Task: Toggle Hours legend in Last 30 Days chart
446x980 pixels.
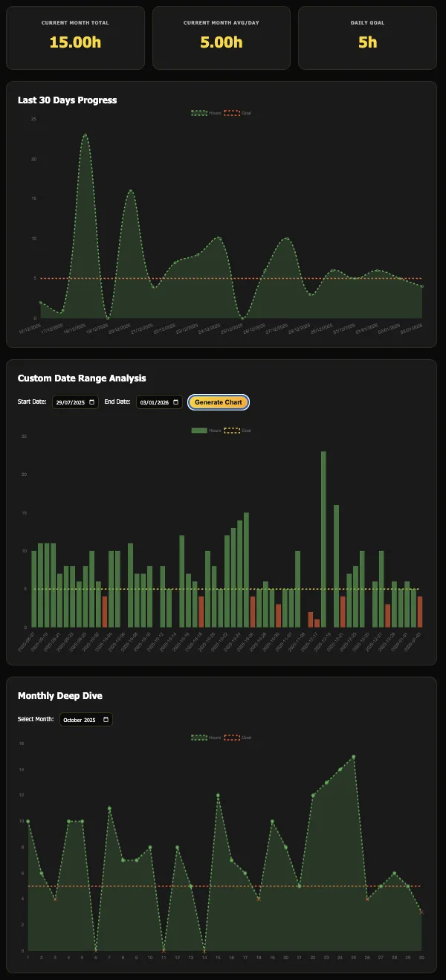Action: click(x=207, y=112)
